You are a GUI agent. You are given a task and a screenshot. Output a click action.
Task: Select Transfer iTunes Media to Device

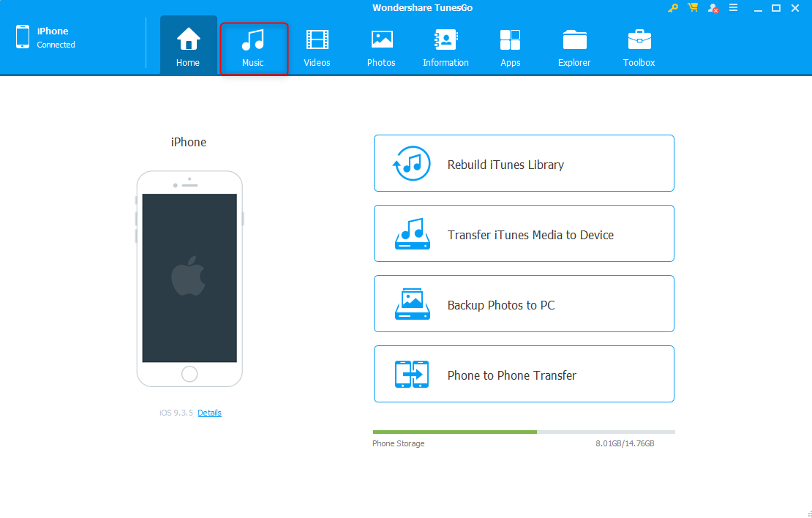pyautogui.click(x=524, y=233)
